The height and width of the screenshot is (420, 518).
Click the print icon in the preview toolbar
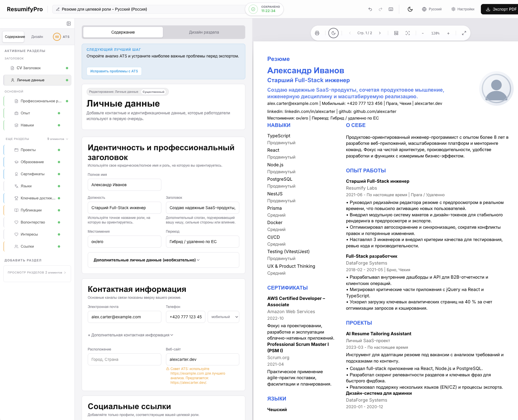(x=318, y=33)
